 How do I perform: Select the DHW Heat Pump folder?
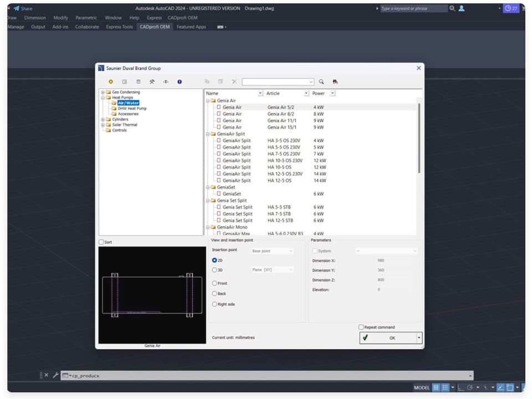pos(132,109)
